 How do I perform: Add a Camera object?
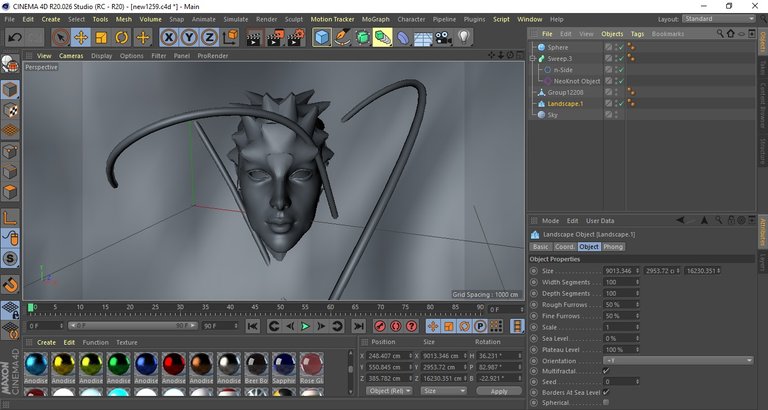point(443,37)
